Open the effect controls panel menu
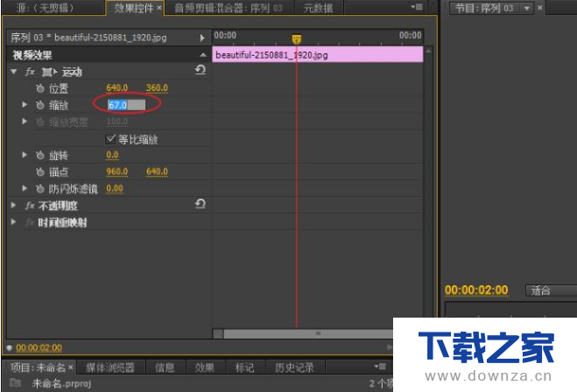 click(417, 7)
